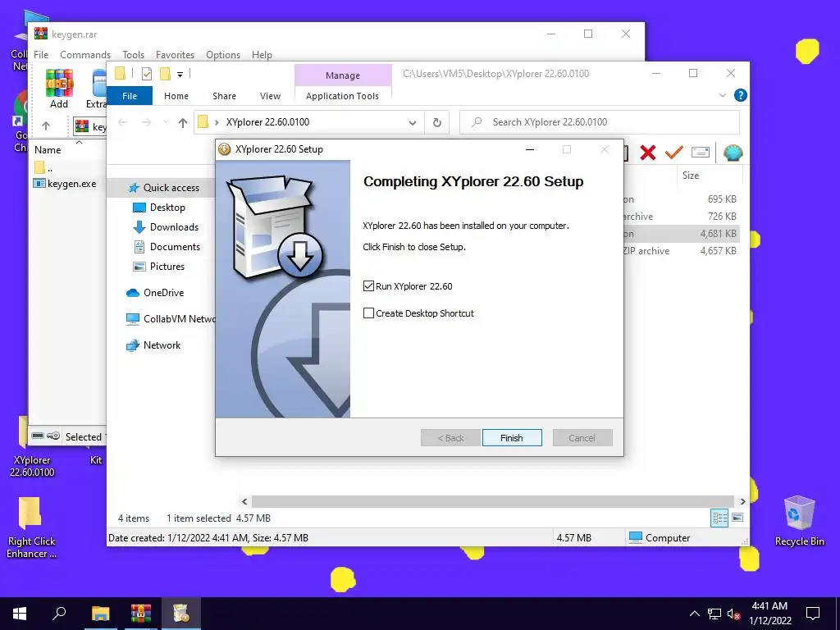Click the New Folder quick access toolbar icon

click(165, 74)
